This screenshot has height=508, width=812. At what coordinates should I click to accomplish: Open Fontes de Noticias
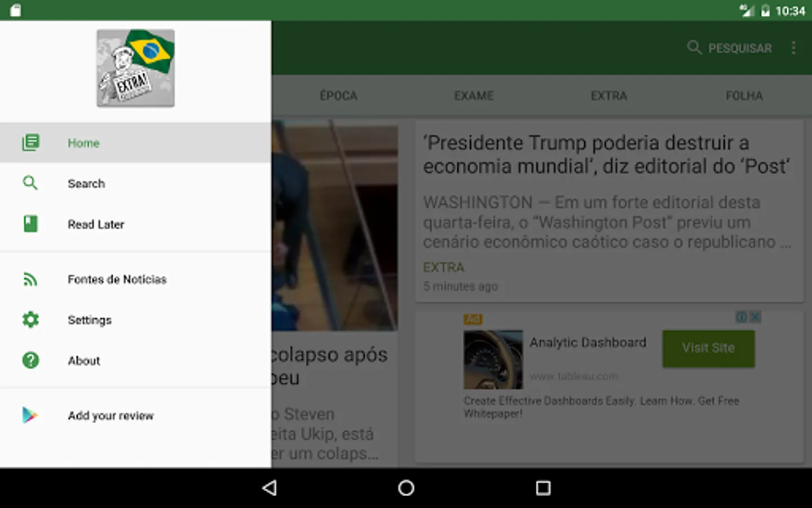(135, 279)
